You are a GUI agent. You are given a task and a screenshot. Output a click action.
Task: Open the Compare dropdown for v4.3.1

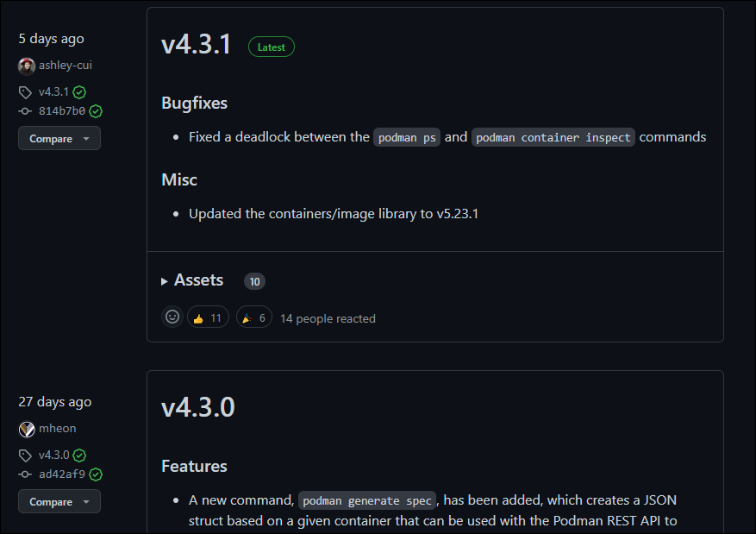[x=59, y=138]
